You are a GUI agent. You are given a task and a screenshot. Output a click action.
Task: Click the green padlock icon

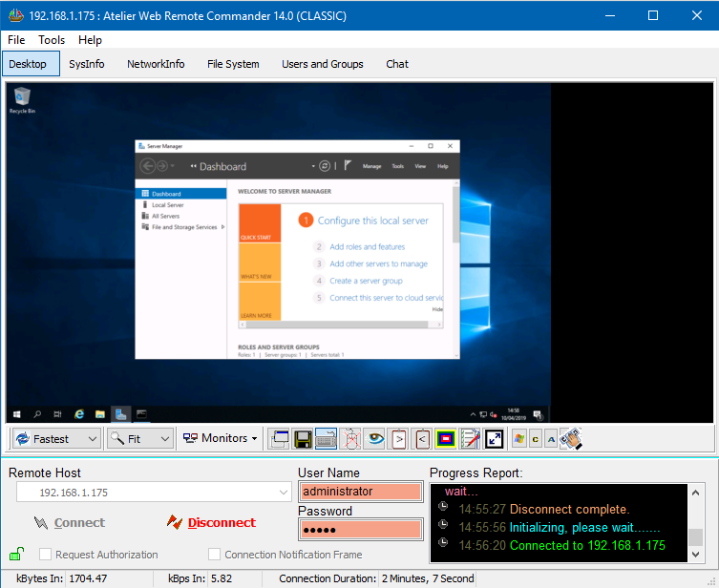16,554
